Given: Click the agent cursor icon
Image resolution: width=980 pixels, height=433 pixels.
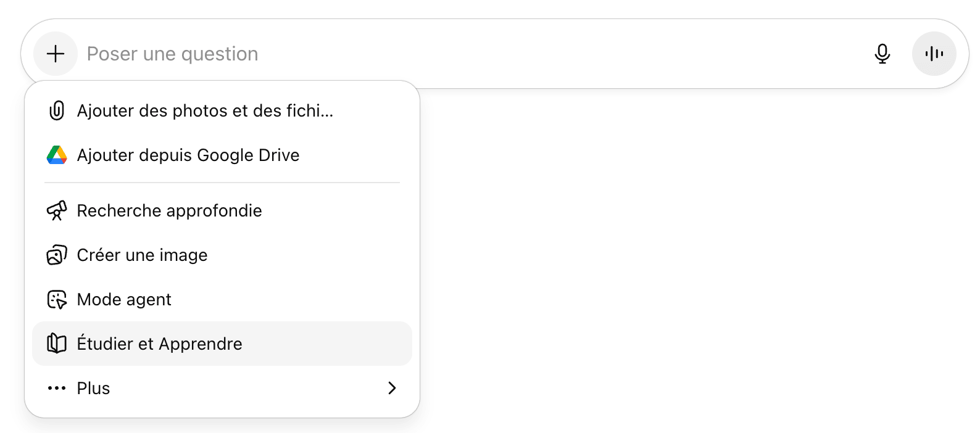Looking at the screenshot, I should [x=57, y=299].
